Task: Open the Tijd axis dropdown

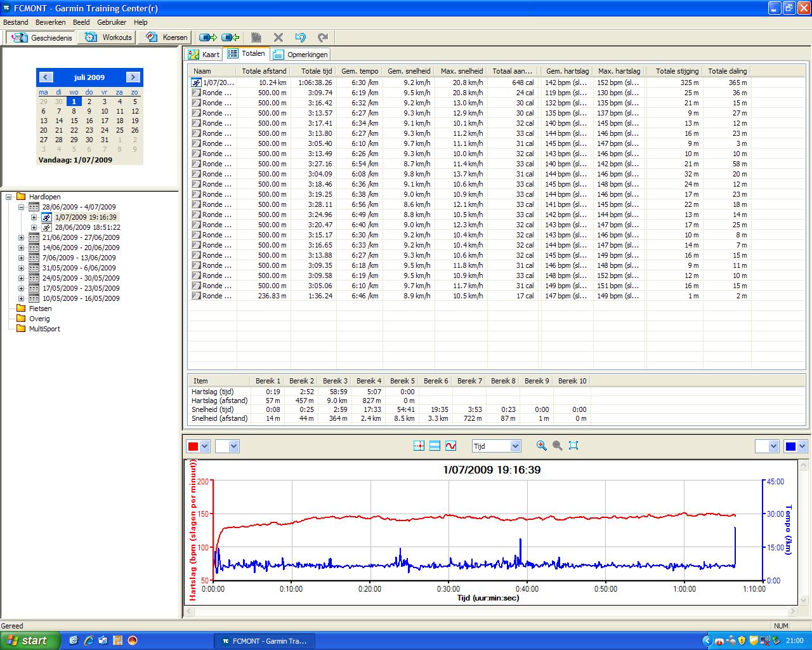Action: pos(515,446)
